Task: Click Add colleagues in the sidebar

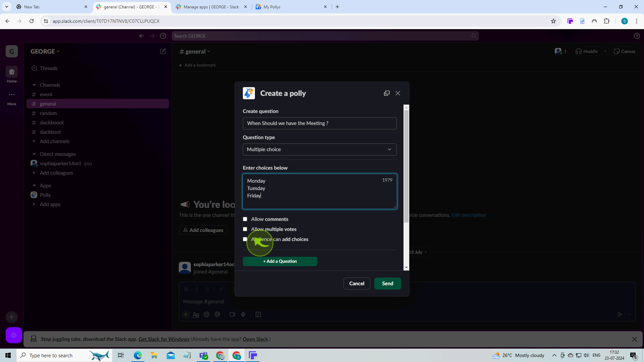Action: (56, 173)
